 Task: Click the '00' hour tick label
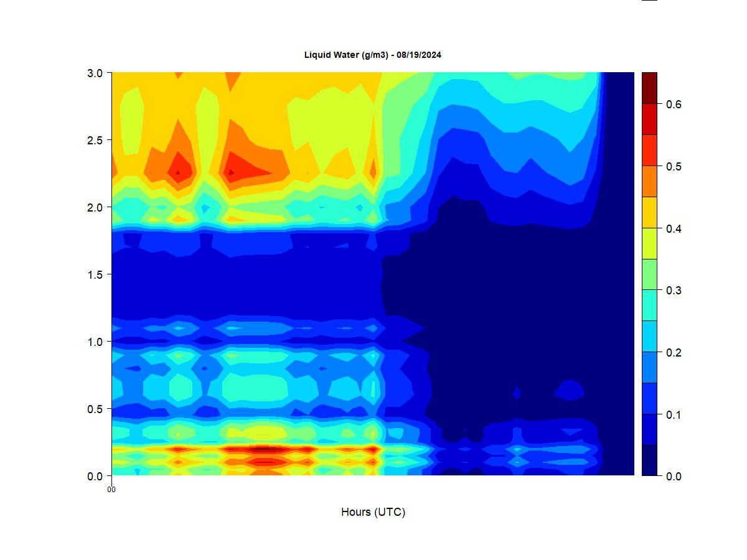[x=111, y=490]
